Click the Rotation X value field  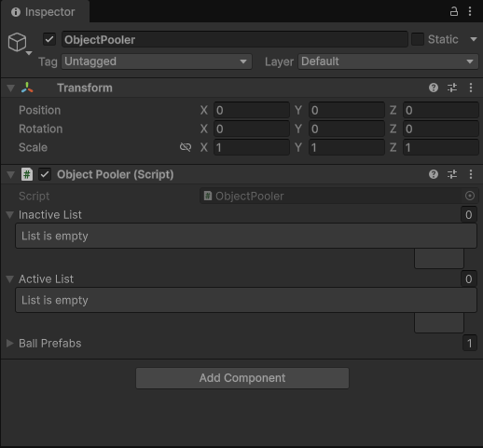pos(252,129)
